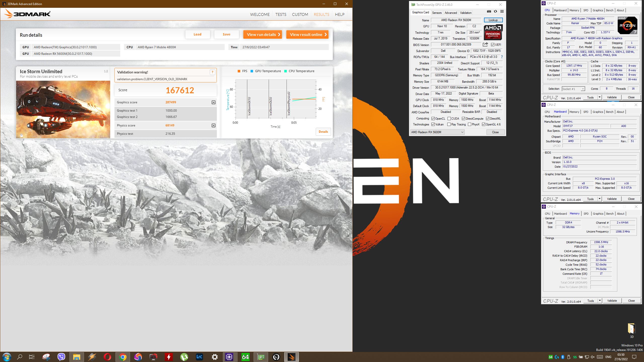
Task: Open Lightroom Classic from the taskbar
Action: (199, 357)
